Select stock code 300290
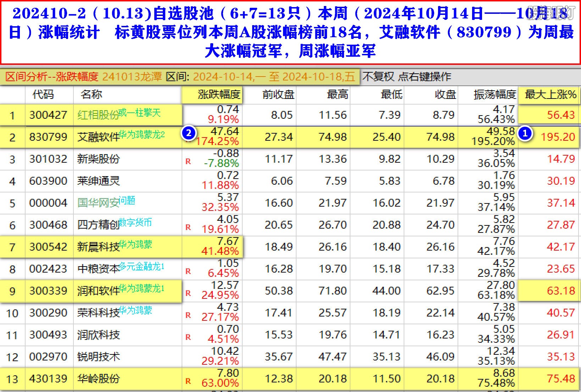Screen dimensions: 581x392 pyautogui.click(x=48, y=313)
